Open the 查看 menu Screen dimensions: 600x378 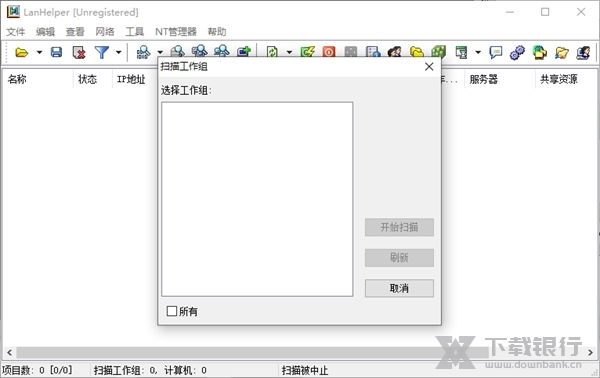(x=75, y=31)
